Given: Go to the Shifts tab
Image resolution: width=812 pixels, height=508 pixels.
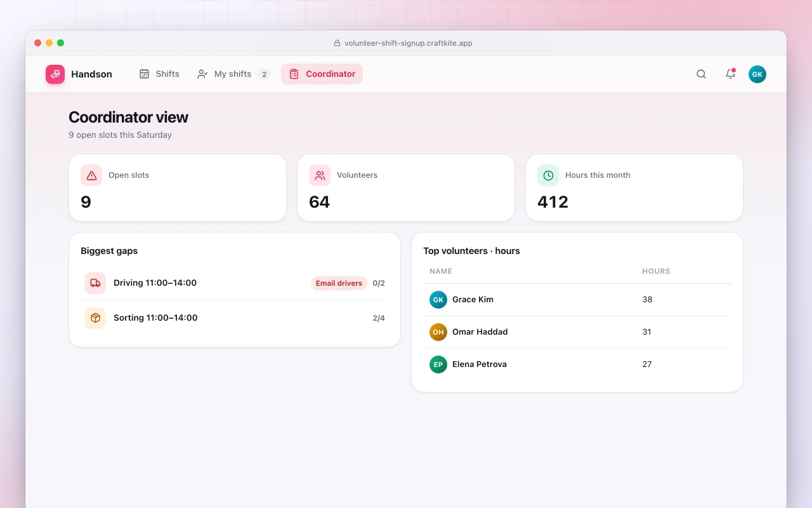Looking at the screenshot, I should coord(159,74).
